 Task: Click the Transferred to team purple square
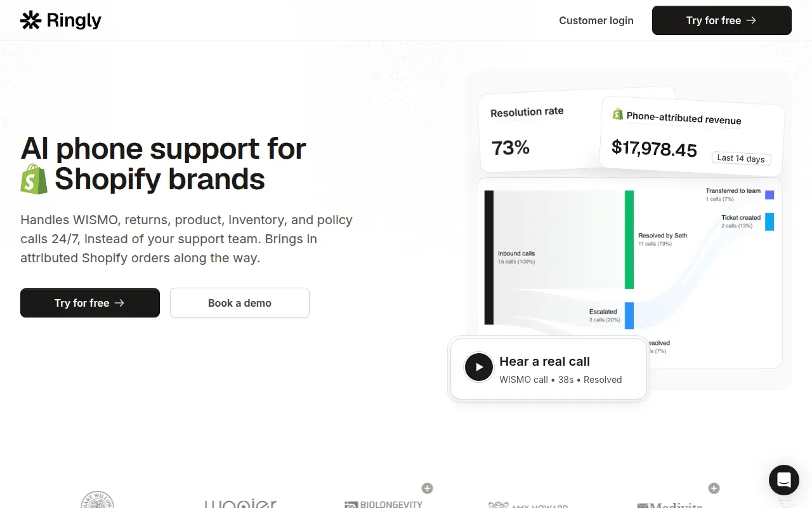[769, 195]
